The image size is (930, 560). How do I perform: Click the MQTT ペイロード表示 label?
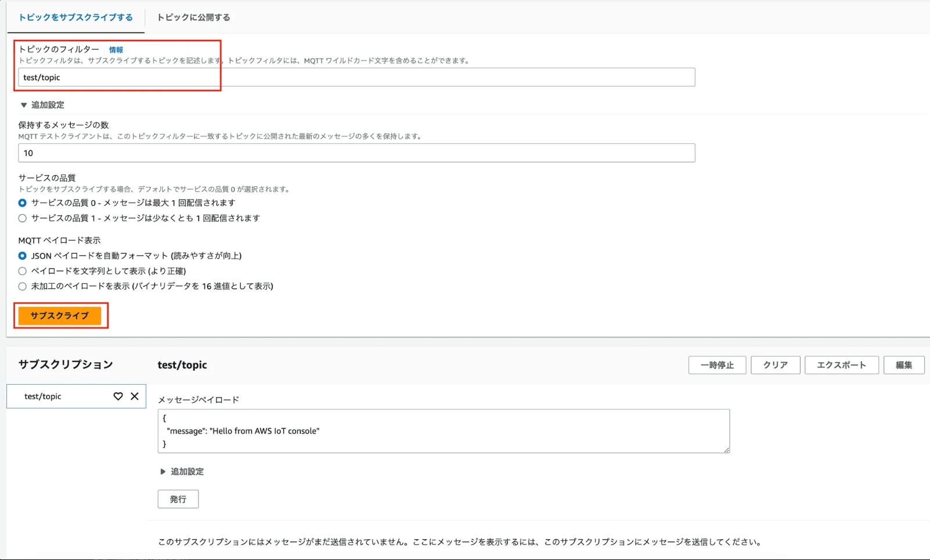59,240
